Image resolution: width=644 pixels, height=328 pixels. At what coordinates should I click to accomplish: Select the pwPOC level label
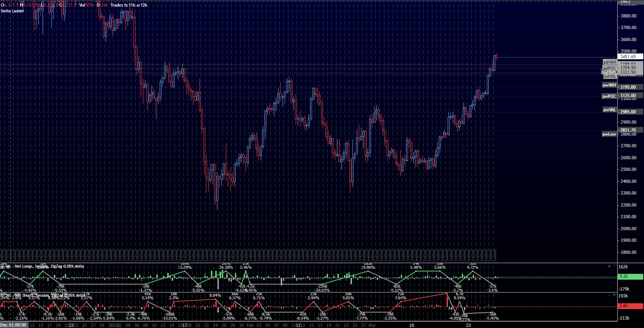(609, 96)
